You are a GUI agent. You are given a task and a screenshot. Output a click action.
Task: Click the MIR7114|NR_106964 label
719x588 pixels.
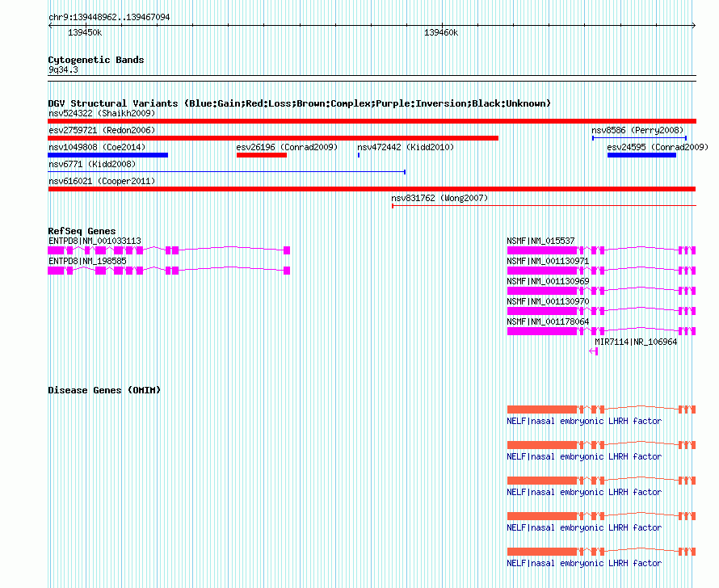point(636,342)
